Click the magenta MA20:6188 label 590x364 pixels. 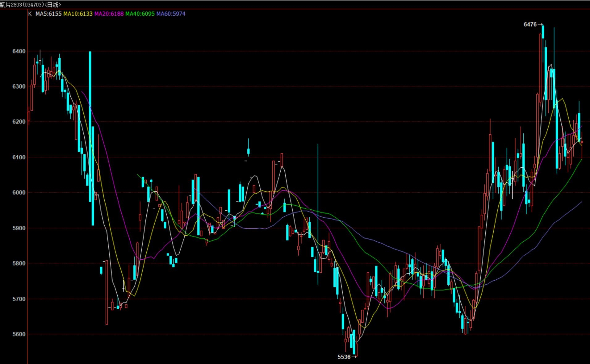pos(109,14)
